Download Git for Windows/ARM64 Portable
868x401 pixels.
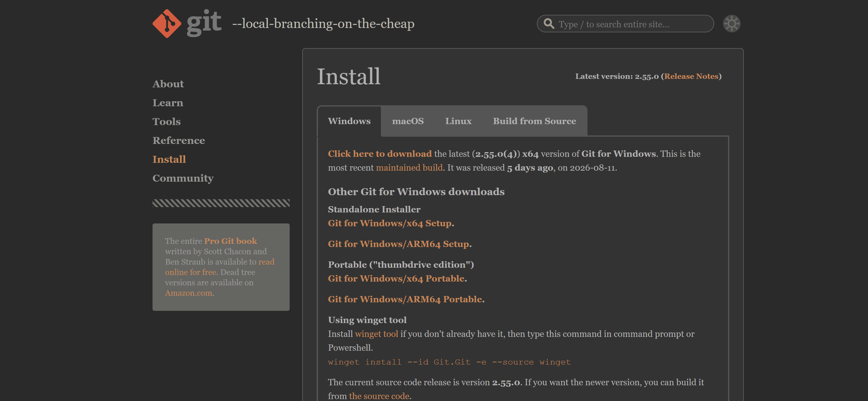pos(405,299)
